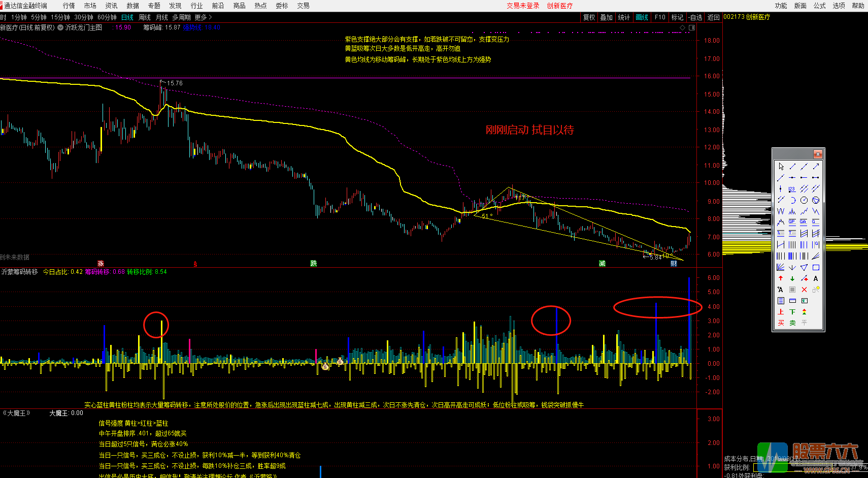Image resolution: width=868 pixels, height=478 pixels.
Task: Close the drawing tools palette
Action: 817,154
